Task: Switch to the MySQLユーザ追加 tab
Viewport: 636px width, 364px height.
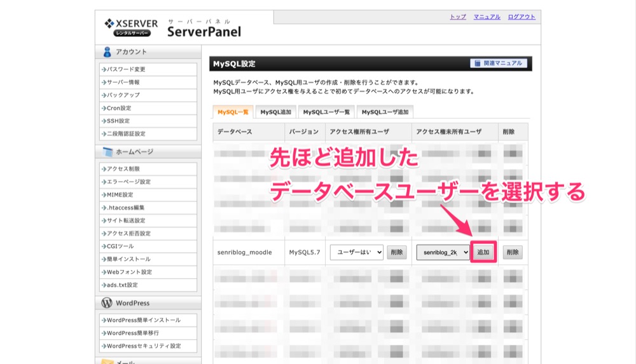Action: (385, 112)
